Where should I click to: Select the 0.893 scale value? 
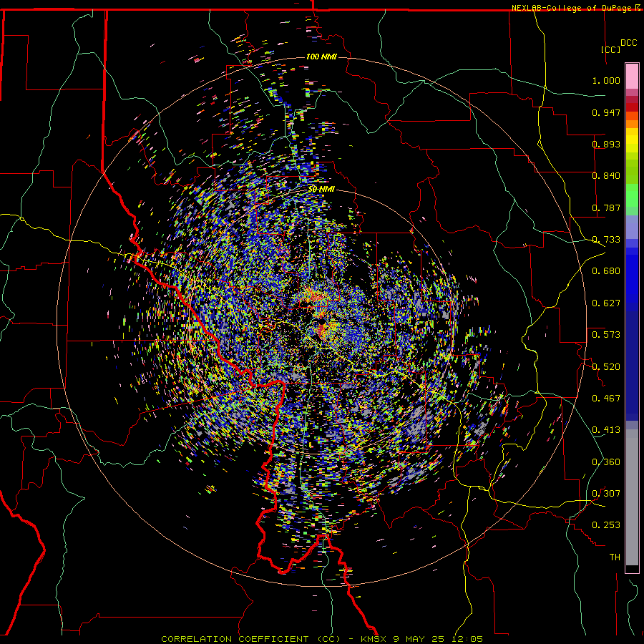pos(606,144)
